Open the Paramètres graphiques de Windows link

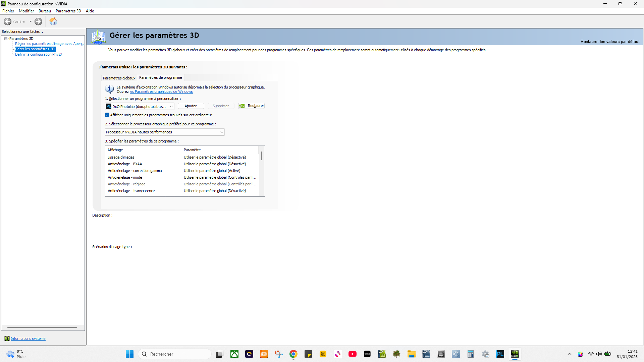[x=161, y=92]
